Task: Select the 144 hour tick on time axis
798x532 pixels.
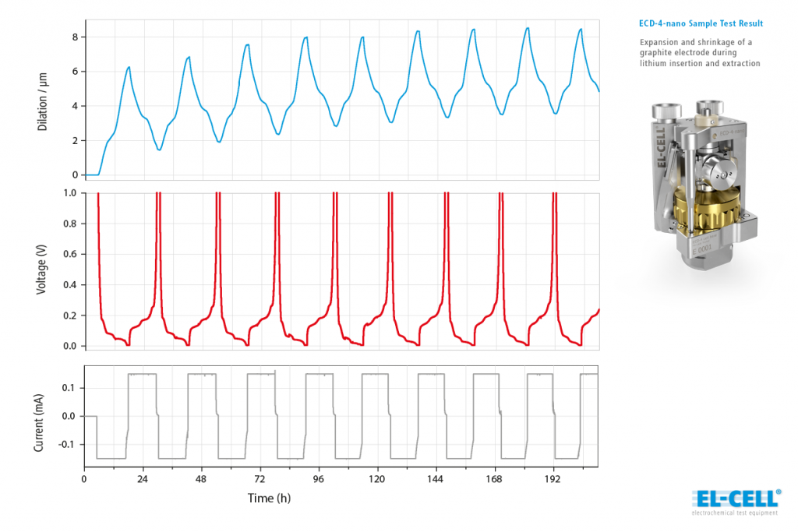Action: 436,479
